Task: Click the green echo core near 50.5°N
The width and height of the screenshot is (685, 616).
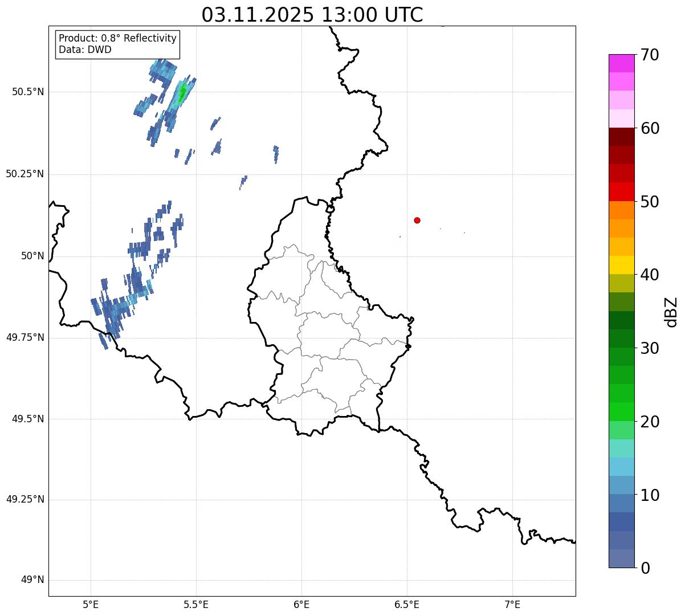Action: click(x=182, y=93)
